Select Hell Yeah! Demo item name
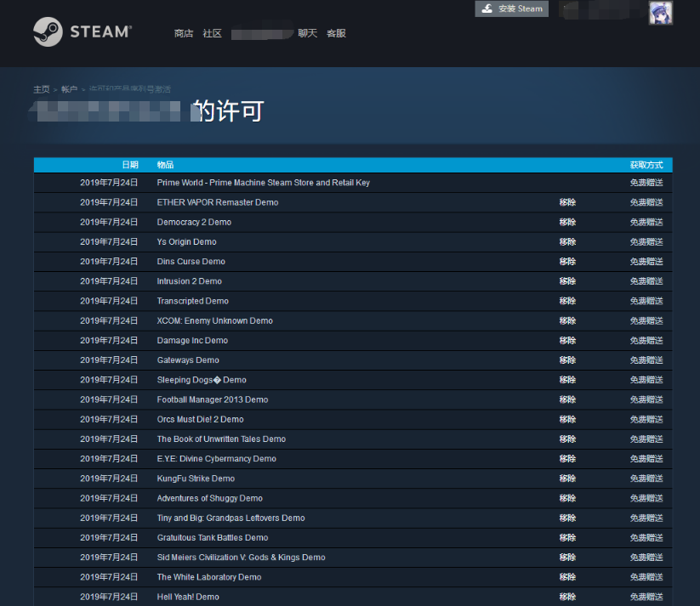 point(188,597)
